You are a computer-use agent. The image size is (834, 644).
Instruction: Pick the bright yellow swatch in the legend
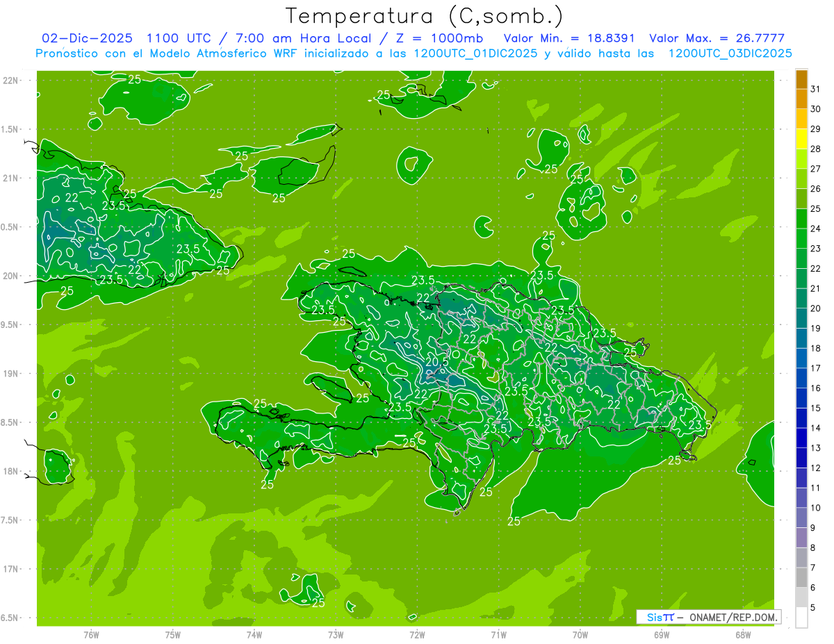[x=801, y=140]
